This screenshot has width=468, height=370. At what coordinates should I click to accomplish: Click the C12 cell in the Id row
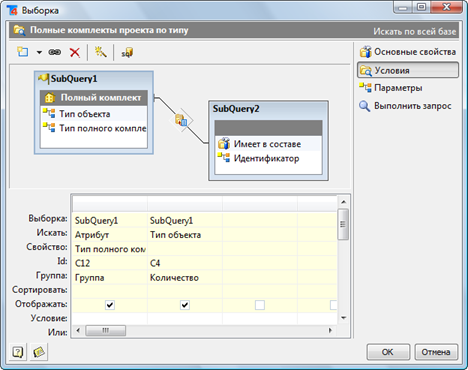pyautogui.click(x=110, y=263)
